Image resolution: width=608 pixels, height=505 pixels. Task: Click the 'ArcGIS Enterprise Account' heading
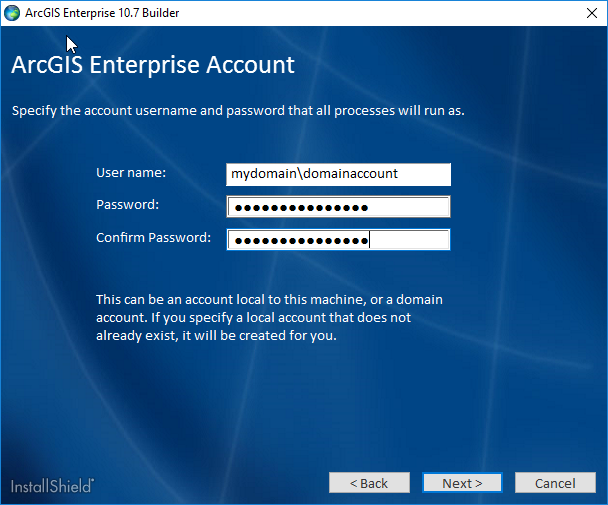[153, 66]
